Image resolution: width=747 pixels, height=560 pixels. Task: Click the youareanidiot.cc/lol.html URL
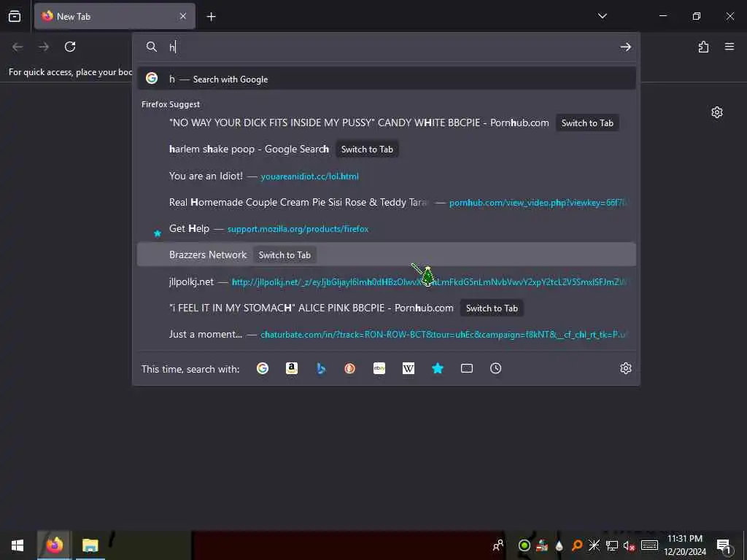pyautogui.click(x=309, y=176)
